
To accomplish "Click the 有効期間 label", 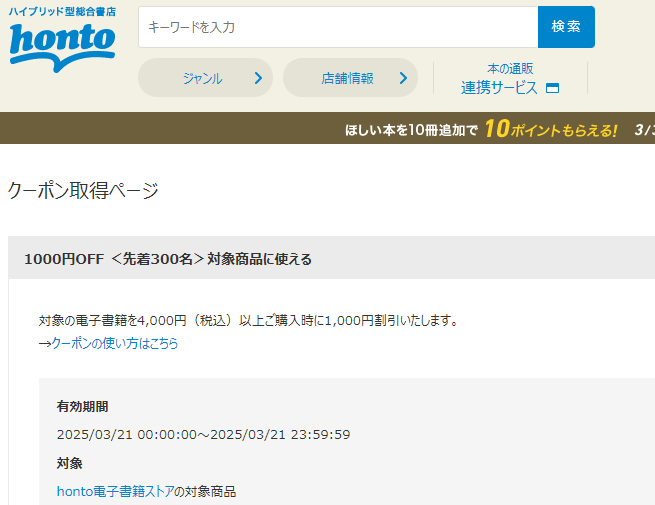I will tap(82, 406).
